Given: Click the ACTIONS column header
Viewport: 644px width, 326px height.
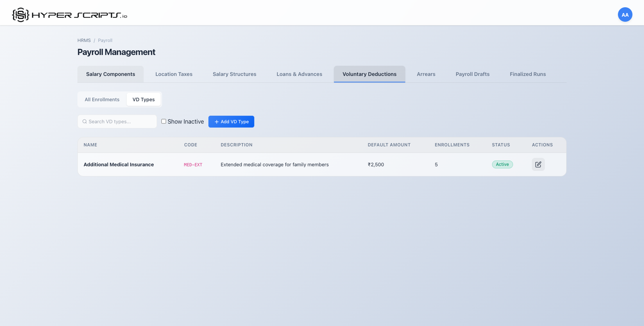Looking at the screenshot, I should [x=542, y=145].
